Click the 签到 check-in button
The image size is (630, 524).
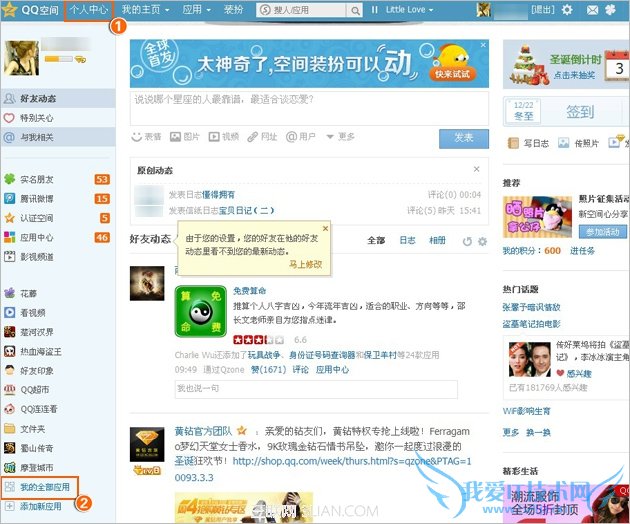[x=580, y=111]
